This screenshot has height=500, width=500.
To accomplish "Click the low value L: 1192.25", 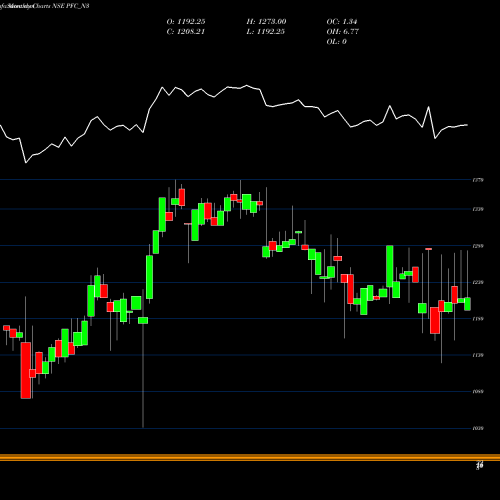I will coord(265,32).
